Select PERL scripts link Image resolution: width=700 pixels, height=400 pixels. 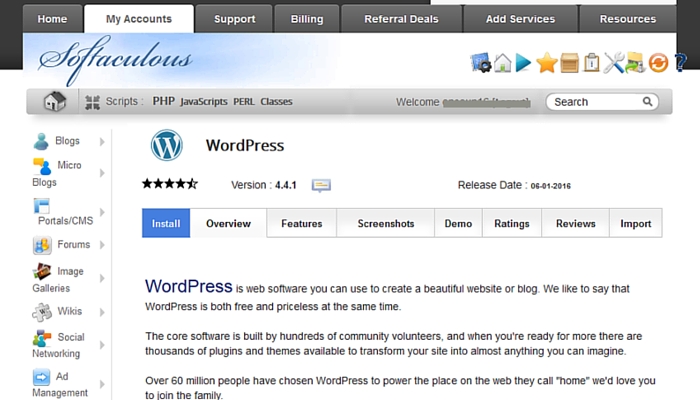[244, 102]
